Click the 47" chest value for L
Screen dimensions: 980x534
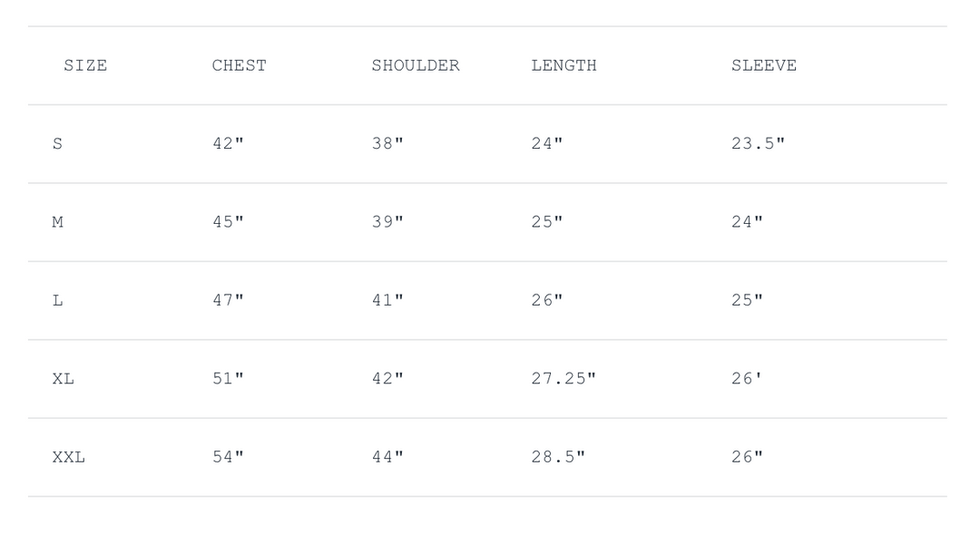tap(228, 300)
